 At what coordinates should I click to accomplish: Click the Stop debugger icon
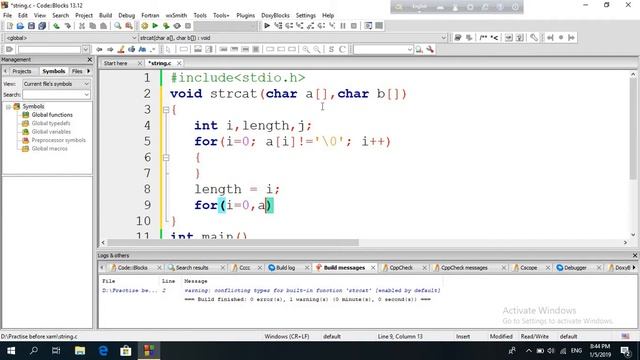tap(354, 26)
